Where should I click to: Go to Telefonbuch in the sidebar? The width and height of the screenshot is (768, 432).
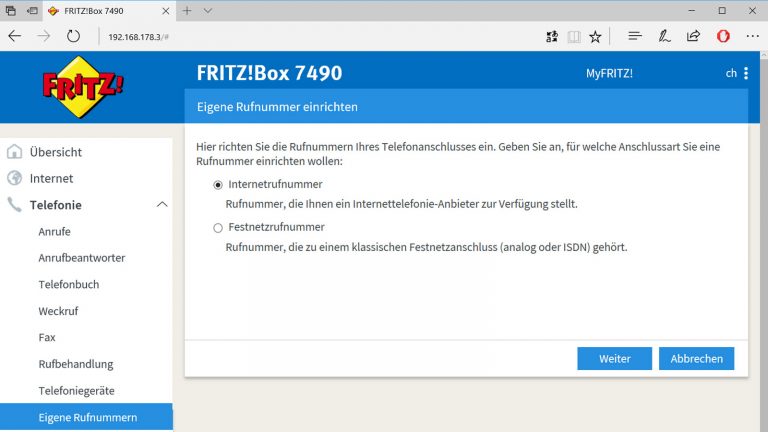[69, 284]
